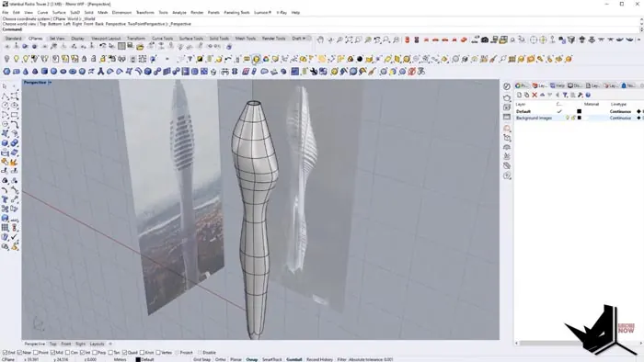Viewport: 644px width, 362px height.
Task: Toggle Background Images layer lightbulb visibility
Action: [x=568, y=119]
